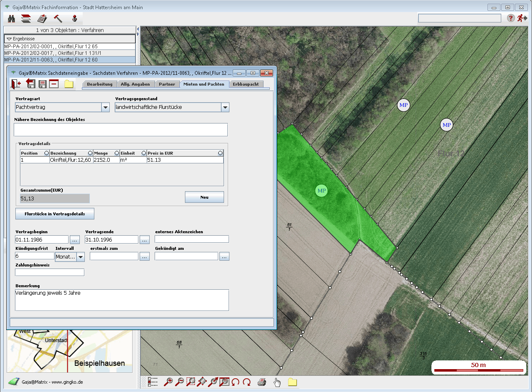The width and height of the screenshot is (532, 392).
Task: Toggle the circle in Position column header
Action: [x=46, y=153]
